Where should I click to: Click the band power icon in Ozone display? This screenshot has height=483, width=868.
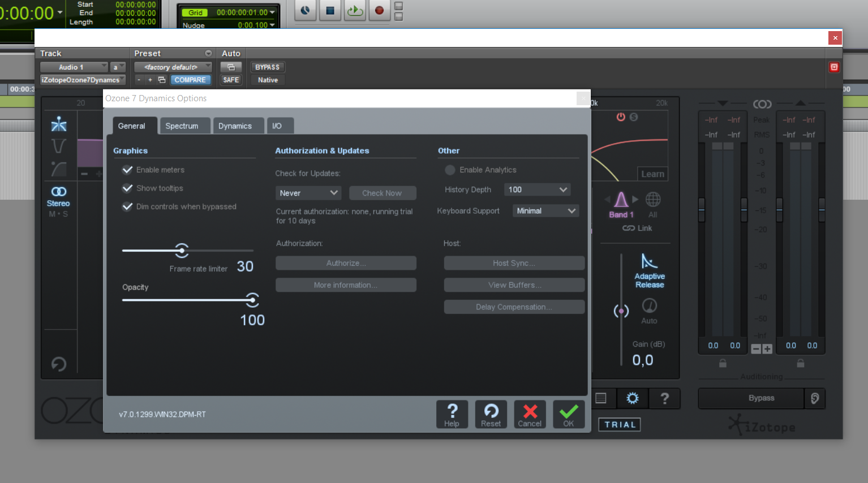coord(621,117)
